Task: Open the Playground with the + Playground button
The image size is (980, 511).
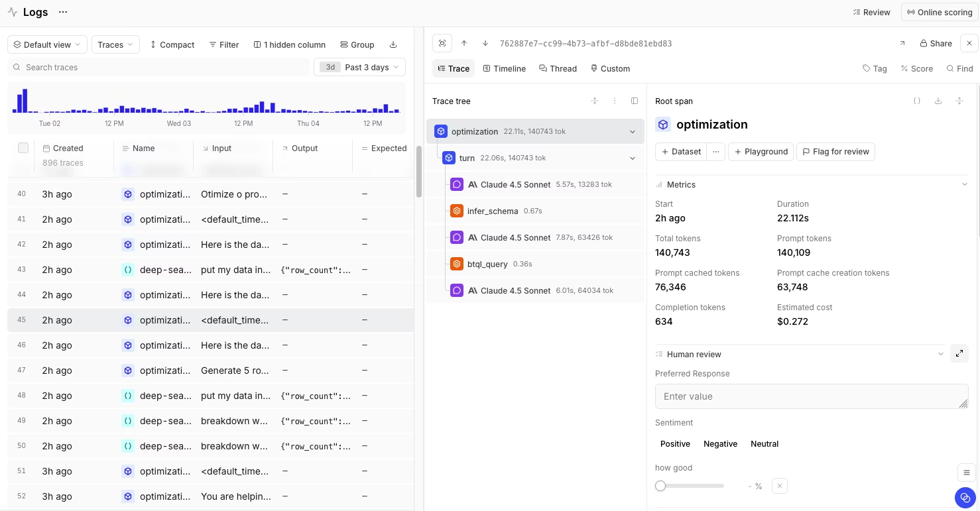Action: [x=761, y=151]
